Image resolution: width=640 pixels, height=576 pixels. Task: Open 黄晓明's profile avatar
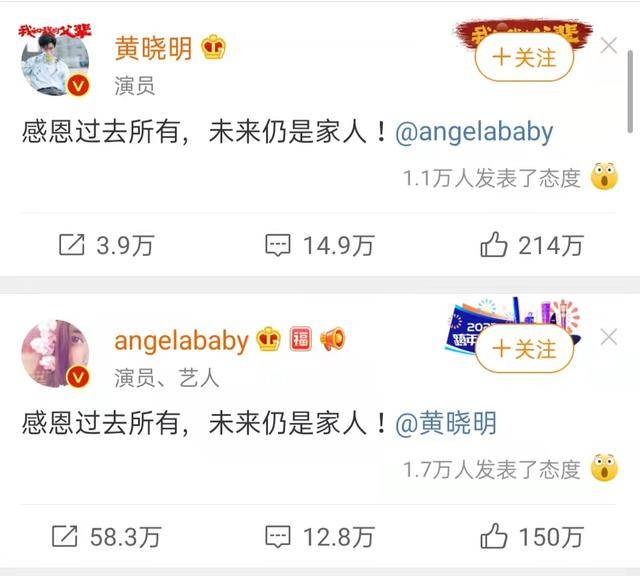pos(55,61)
